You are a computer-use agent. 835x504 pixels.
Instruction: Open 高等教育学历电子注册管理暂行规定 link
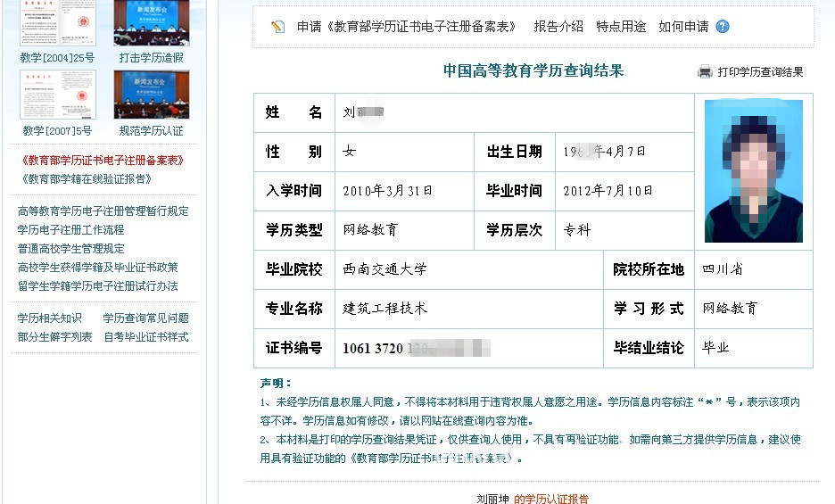click(x=103, y=211)
